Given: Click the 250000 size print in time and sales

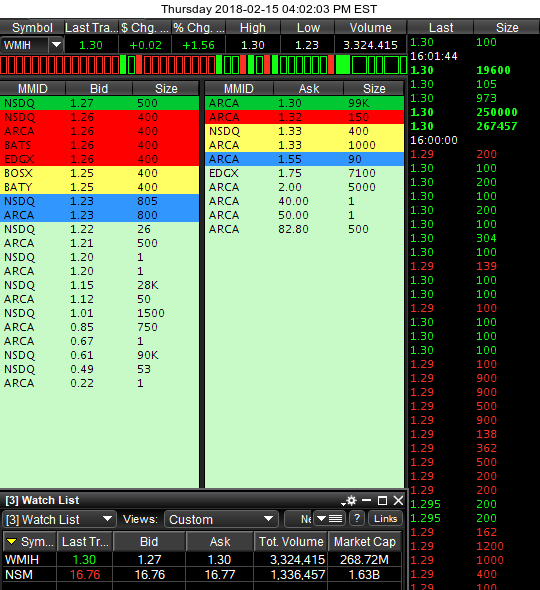Looking at the screenshot, I should click(497, 112).
